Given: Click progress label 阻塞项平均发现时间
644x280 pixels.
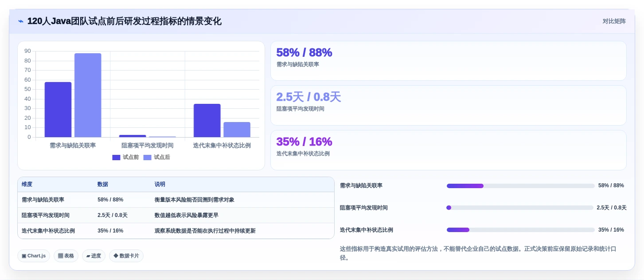Looking at the screenshot, I should [x=364, y=208].
